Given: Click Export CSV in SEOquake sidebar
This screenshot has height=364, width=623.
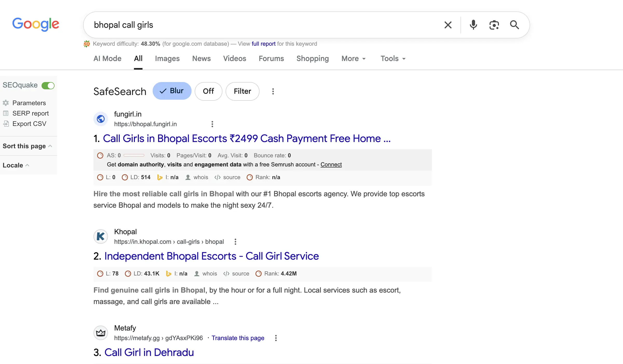Looking at the screenshot, I should pyautogui.click(x=29, y=124).
